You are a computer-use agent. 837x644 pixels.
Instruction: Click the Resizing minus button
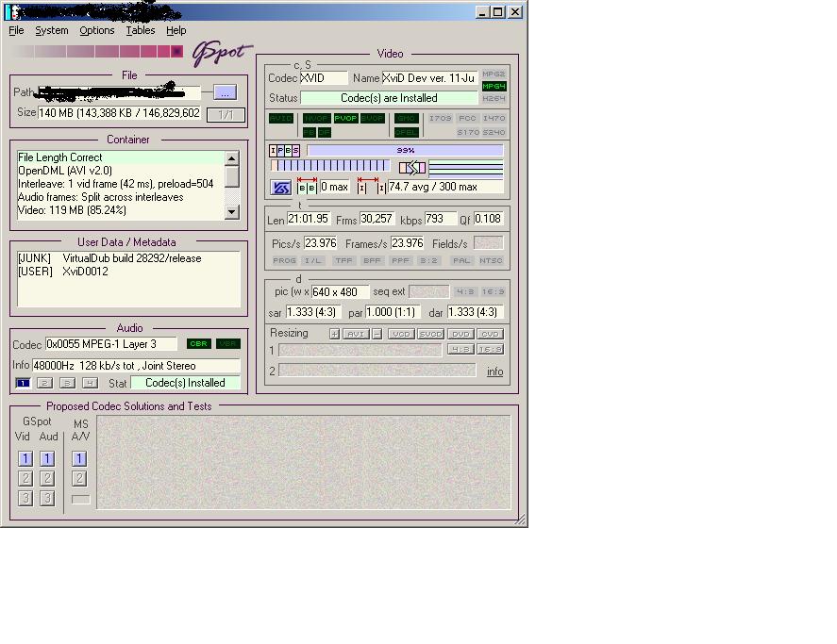click(x=377, y=334)
